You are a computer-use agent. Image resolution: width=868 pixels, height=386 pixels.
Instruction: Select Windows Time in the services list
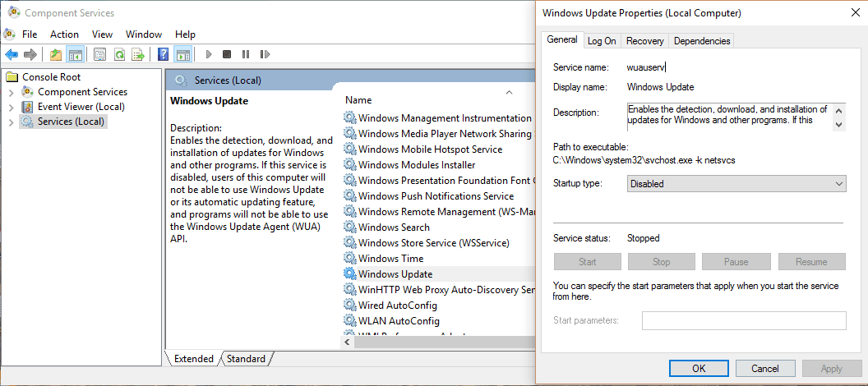390,259
